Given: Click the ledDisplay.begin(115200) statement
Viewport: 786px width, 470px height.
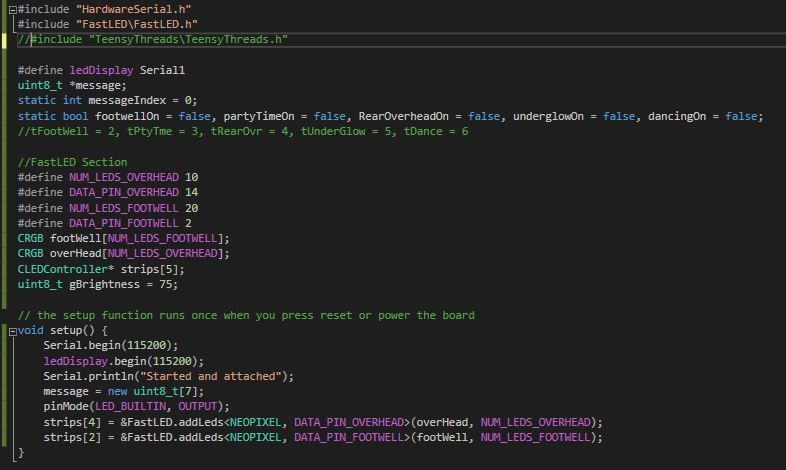Looking at the screenshot, I should [x=123, y=361].
